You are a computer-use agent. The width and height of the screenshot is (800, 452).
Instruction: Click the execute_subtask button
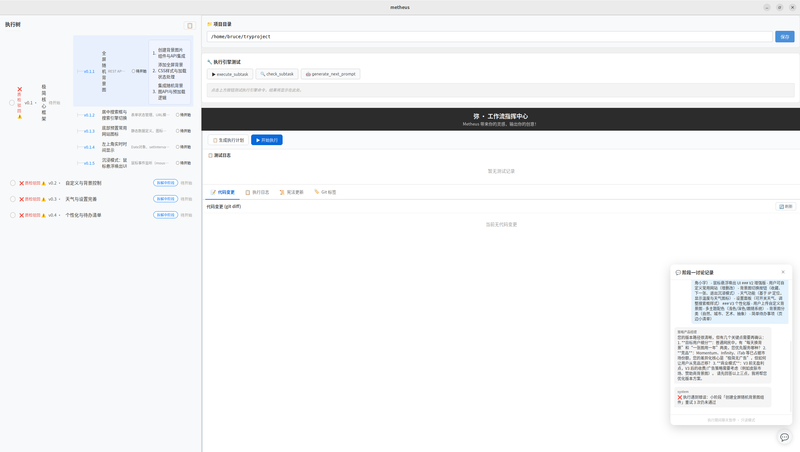click(x=230, y=74)
